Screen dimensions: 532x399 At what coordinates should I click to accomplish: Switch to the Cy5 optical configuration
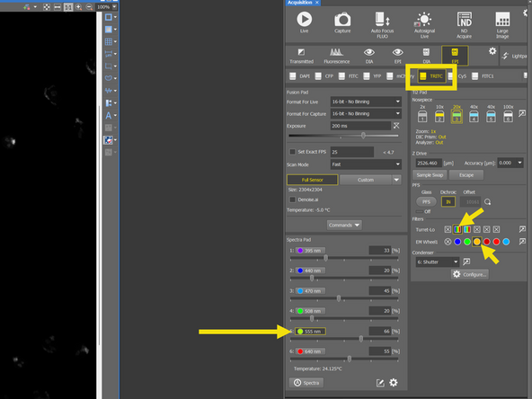click(457, 76)
